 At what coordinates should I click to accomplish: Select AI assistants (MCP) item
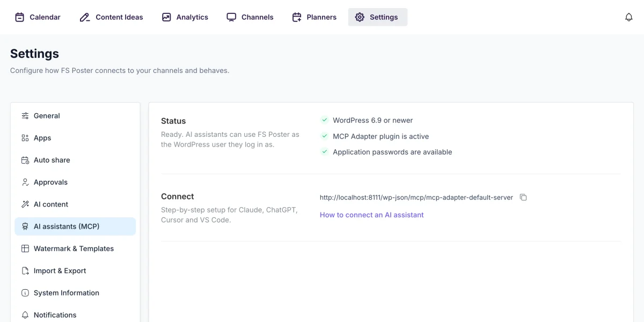(75, 226)
